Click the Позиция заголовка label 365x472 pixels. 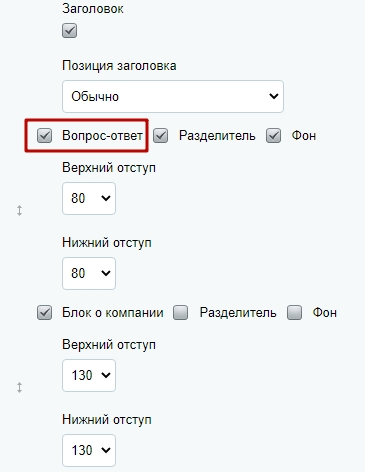point(119,66)
